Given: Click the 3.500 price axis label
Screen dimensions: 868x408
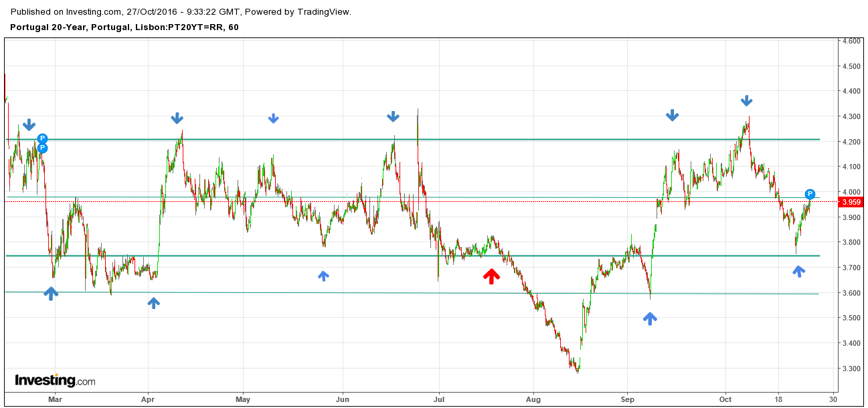Looking at the screenshot, I should 851,318.
